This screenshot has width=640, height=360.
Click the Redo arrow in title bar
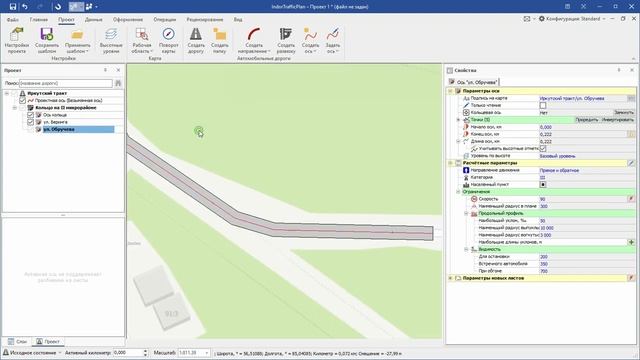[40, 7]
